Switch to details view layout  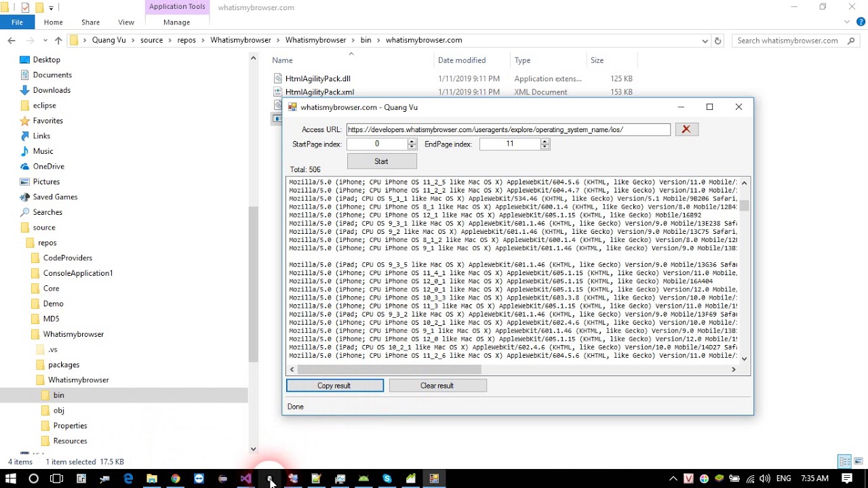tap(845, 462)
